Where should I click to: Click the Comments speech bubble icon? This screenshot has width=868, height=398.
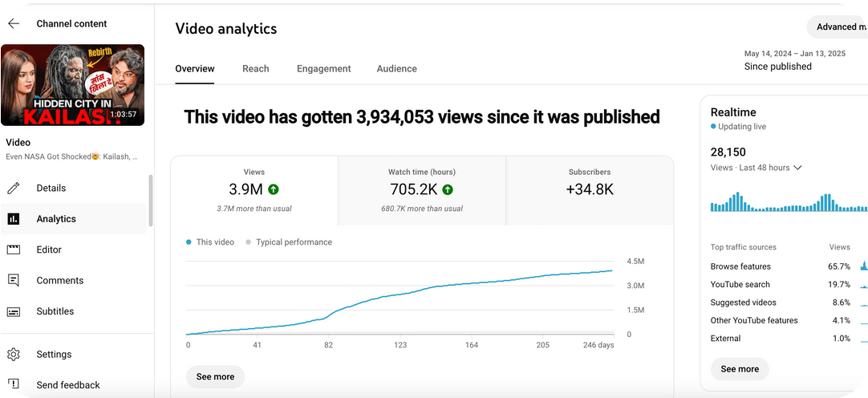pyautogui.click(x=14, y=280)
